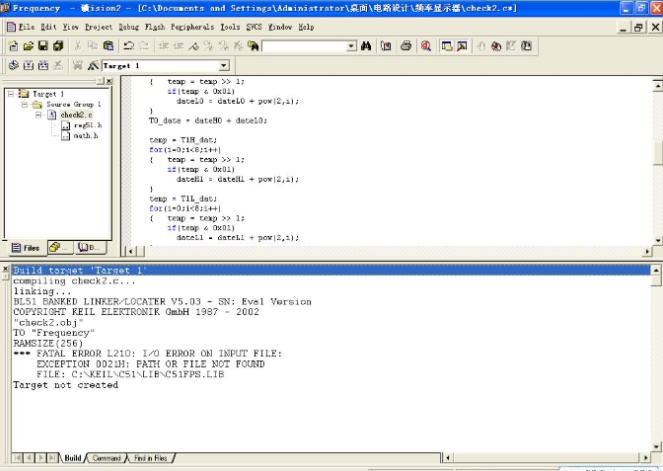Collapse the Target 1 tree node
663x471 pixels.
pos(11,93)
